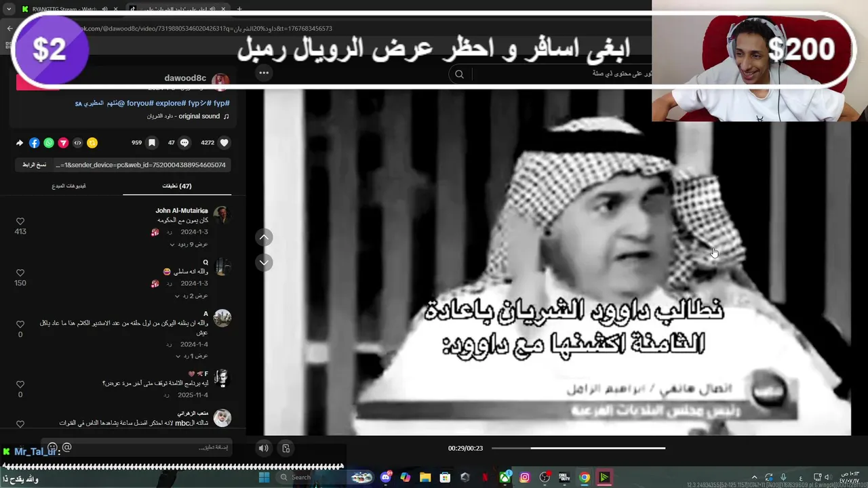Screen dimensions: 868x488
Task: Click the browser back arrow
Action: [9, 28]
